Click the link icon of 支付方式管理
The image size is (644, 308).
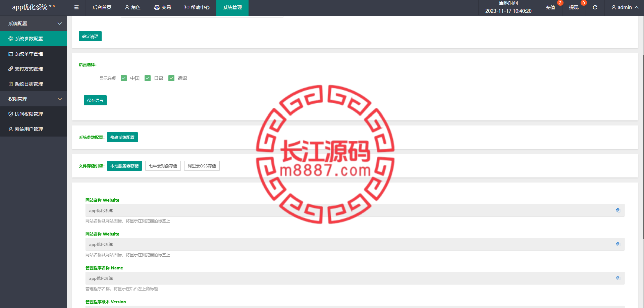11,69
